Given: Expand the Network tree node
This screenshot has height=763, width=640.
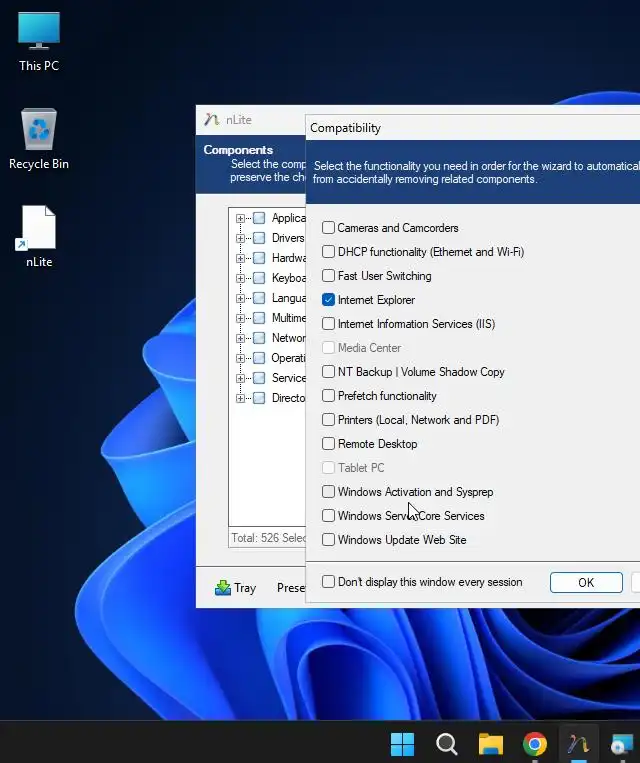Looking at the screenshot, I should click(240, 338).
